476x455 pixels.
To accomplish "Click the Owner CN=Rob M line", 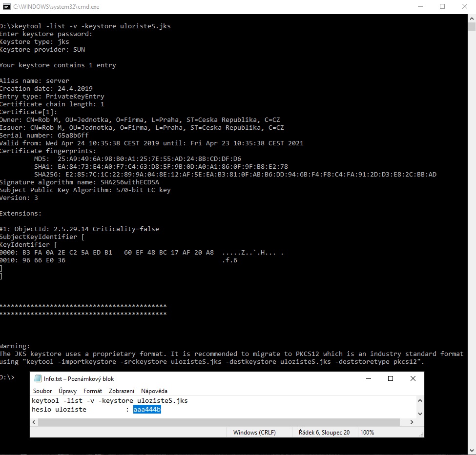I will tap(140, 120).
